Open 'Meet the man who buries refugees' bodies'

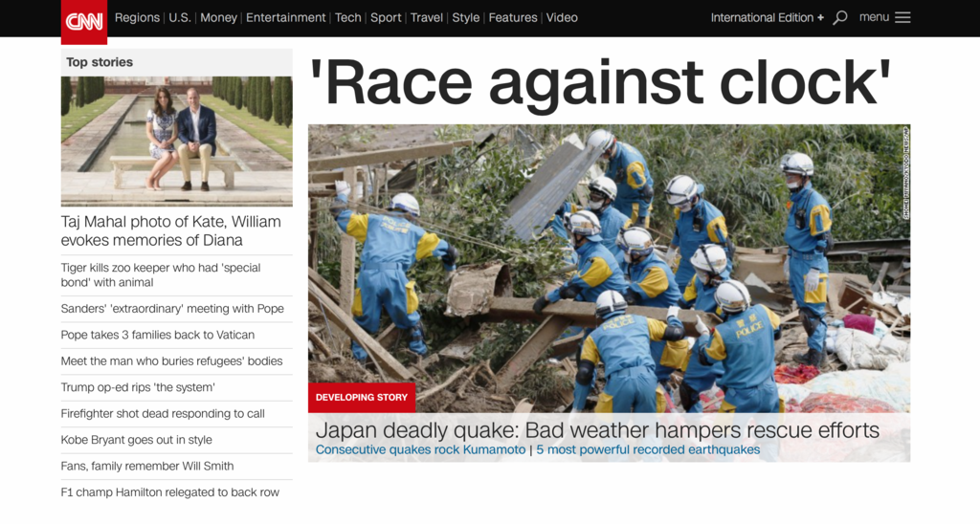[x=172, y=361]
